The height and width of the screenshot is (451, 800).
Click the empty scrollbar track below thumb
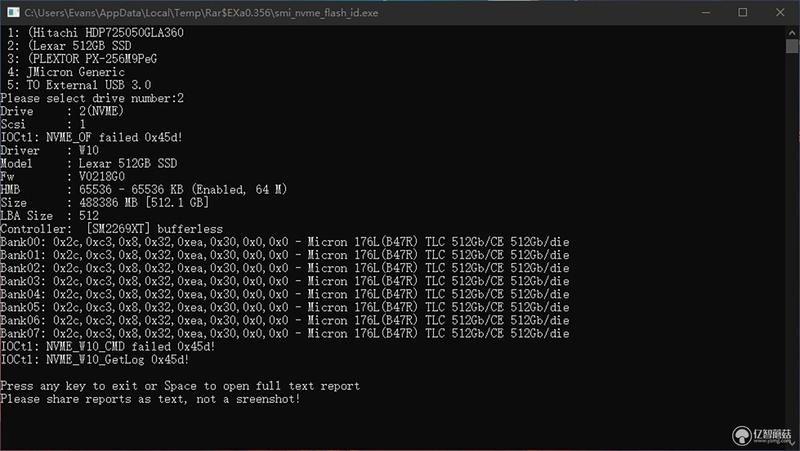pyautogui.click(x=792, y=245)
